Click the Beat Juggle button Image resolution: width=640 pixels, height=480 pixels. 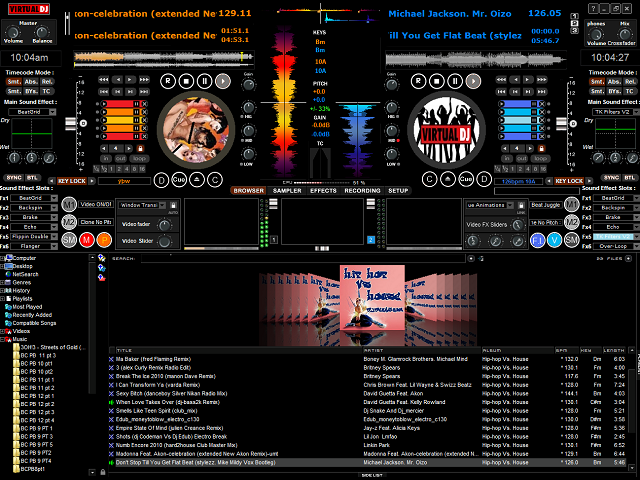546,205
